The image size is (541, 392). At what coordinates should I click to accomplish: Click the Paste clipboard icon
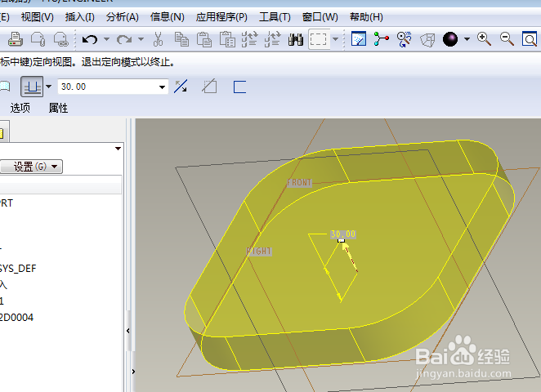click(x=204, y=39)
